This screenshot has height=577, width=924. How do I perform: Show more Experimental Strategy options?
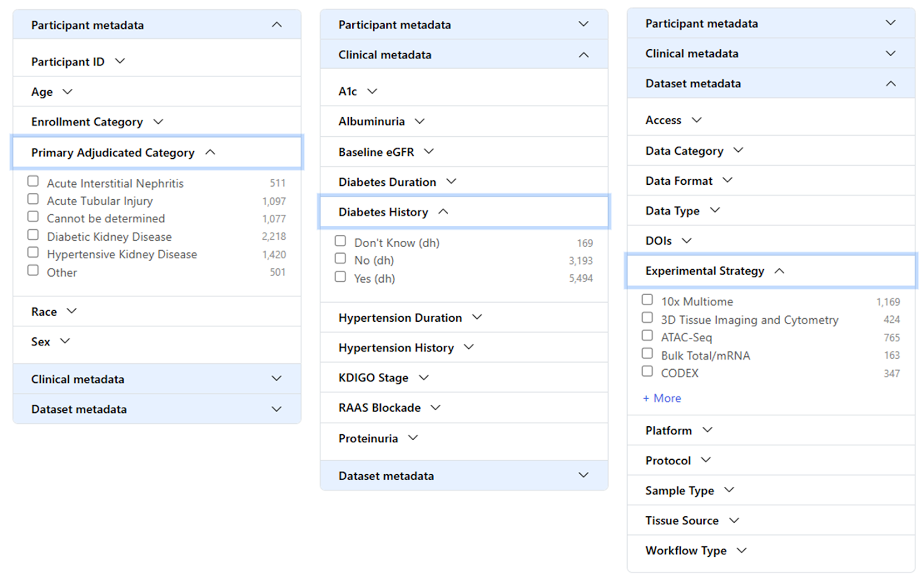click(x=662, y=398)
